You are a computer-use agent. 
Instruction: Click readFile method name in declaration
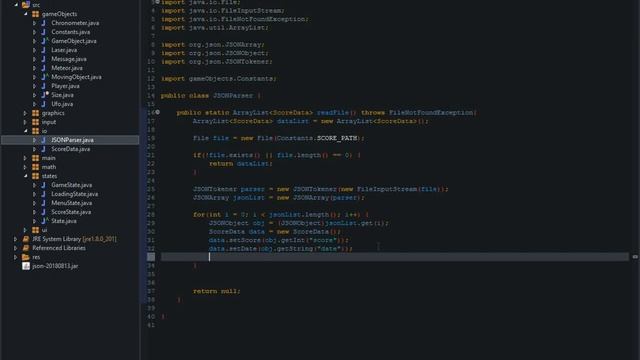coord(333,113)
